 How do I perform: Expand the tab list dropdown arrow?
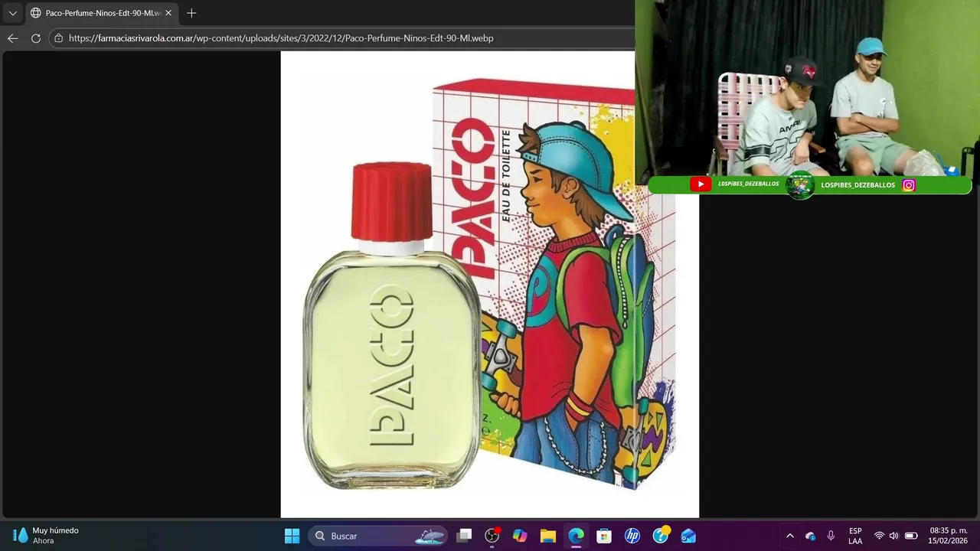[12, 13]
